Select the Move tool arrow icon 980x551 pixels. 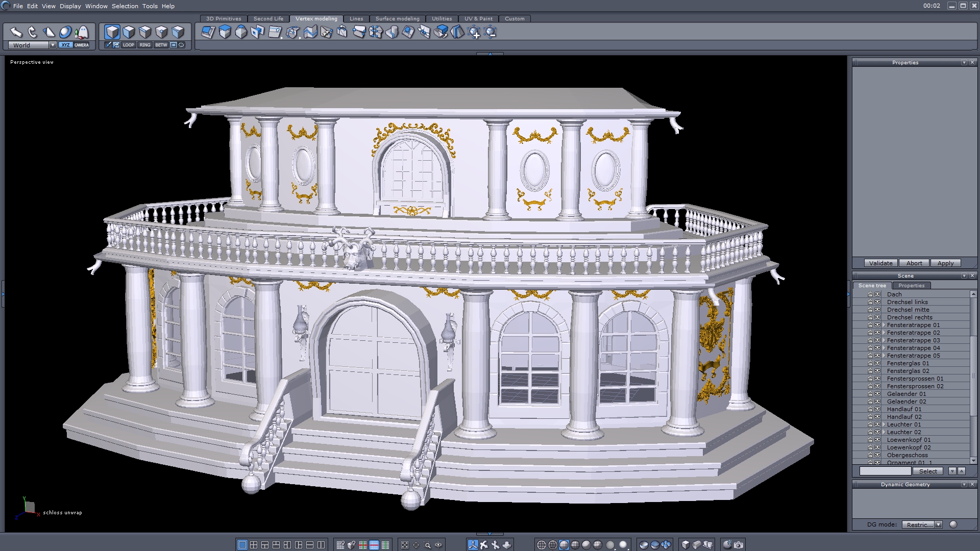click(16, 32)
